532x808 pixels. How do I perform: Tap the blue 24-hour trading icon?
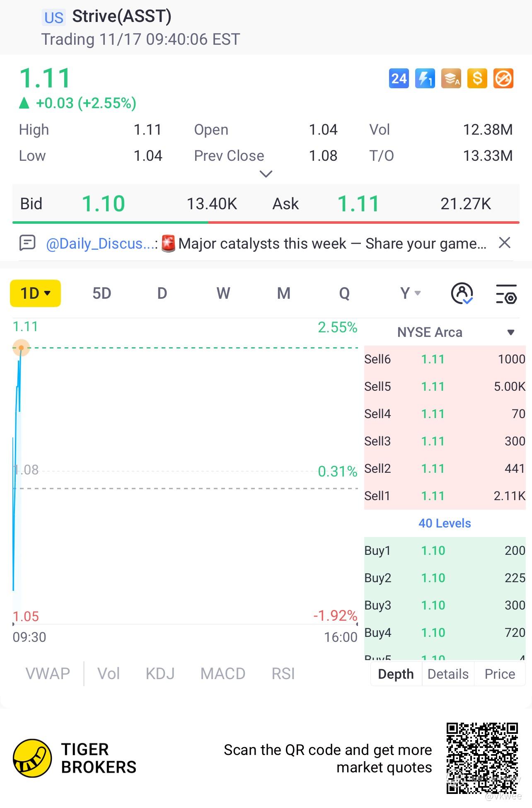click(399, 78)
